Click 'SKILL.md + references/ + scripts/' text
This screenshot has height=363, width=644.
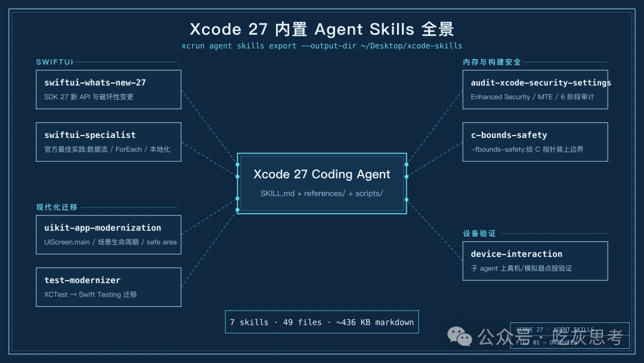[321, 193]
